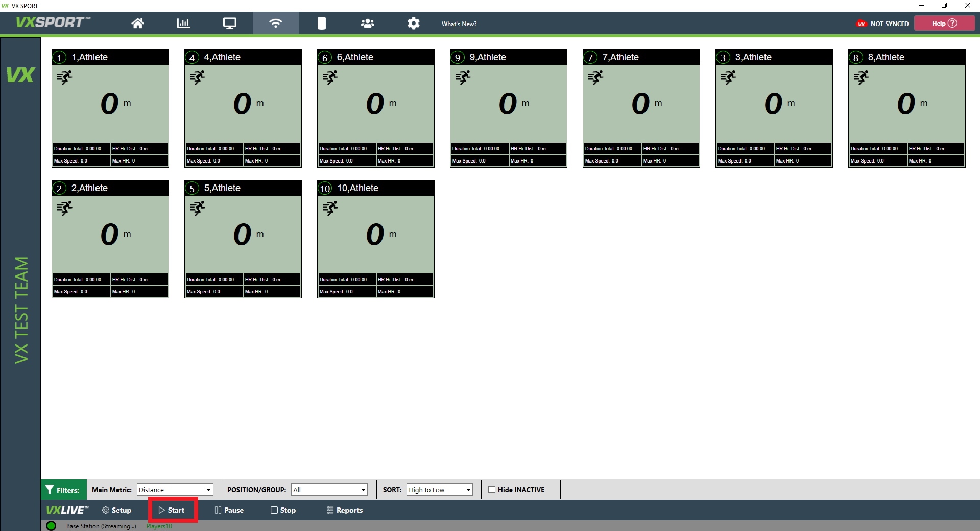Click the Filters button
The image size is (980, 531).
pos(64,490)
